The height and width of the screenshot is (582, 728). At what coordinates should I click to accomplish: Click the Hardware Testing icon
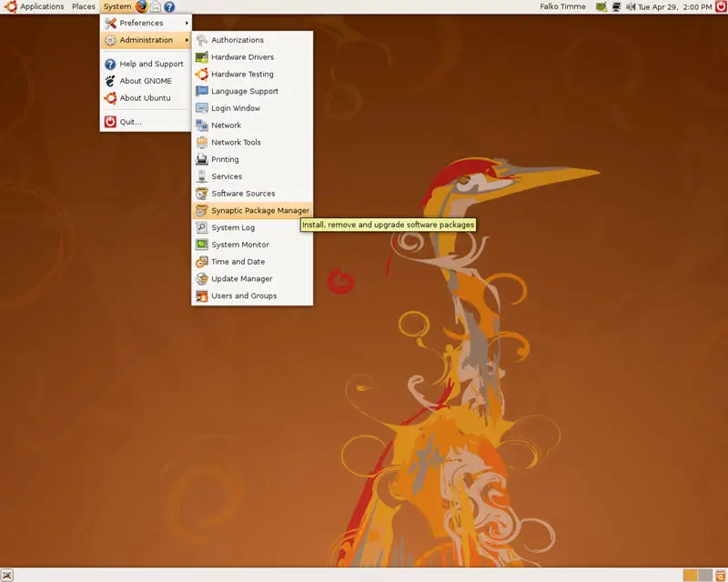click(x=201, y=75)
